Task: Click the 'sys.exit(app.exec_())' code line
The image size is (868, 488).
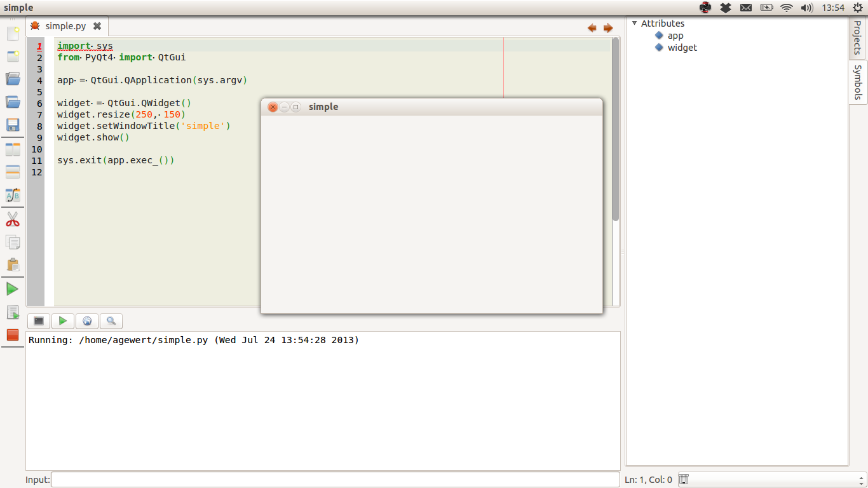Action: pos(116,161)
